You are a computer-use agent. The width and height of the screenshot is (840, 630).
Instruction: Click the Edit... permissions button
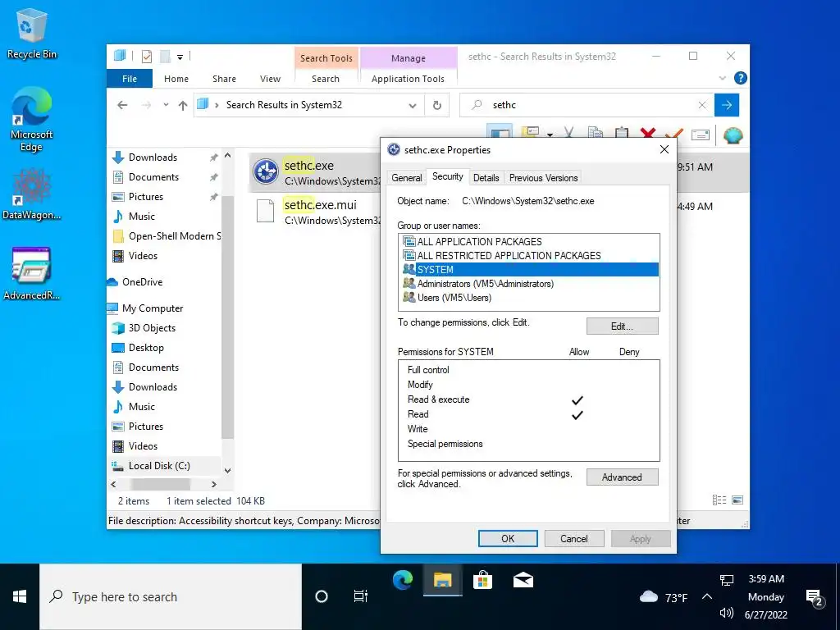(x=622, y=326)
